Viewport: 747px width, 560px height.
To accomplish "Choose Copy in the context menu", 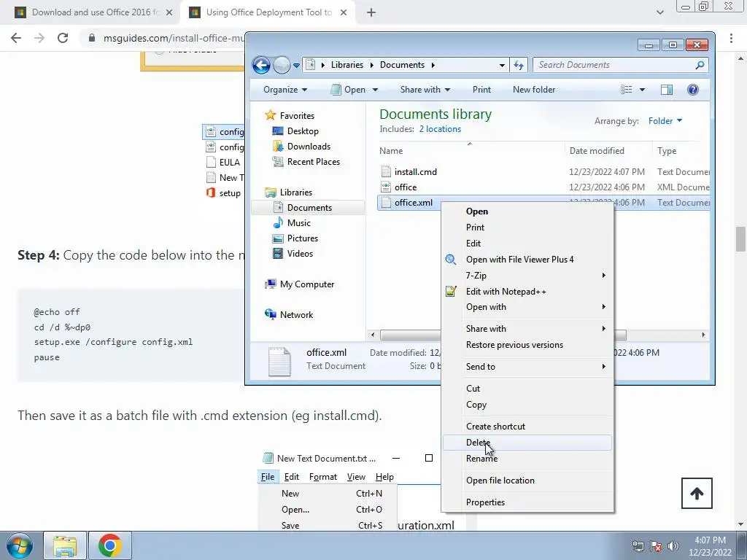I will click(527, 405).
